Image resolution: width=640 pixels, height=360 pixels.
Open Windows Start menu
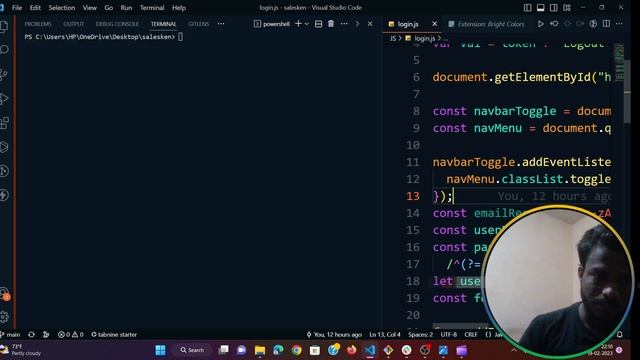pyautogui.click(x=160, y=350)
